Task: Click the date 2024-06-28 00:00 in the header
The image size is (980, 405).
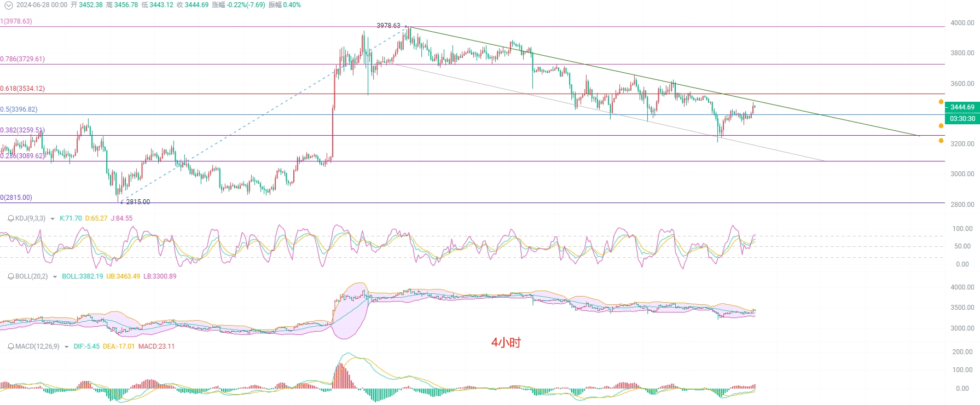Action: [x=42, y=5]
